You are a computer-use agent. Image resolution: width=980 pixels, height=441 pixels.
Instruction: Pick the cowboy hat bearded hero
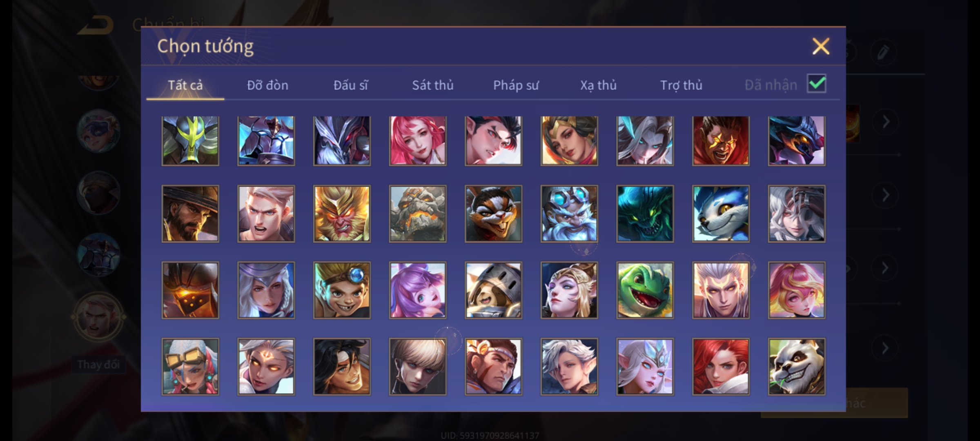pyautogui.click(x=190, y=214)
